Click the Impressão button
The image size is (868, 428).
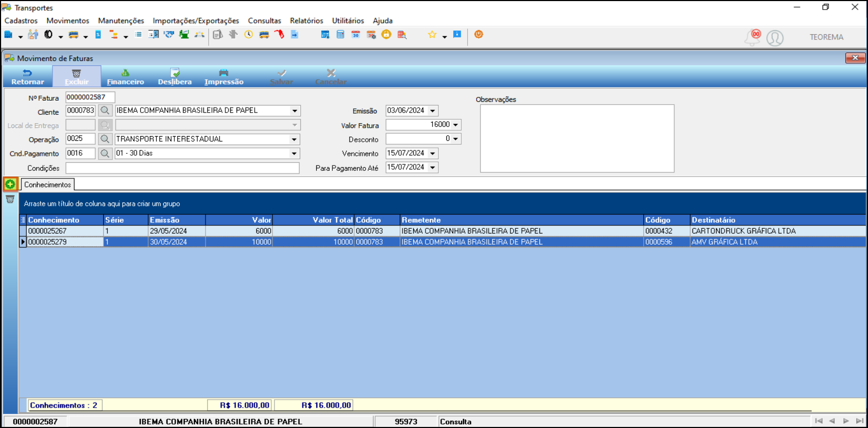224,77
